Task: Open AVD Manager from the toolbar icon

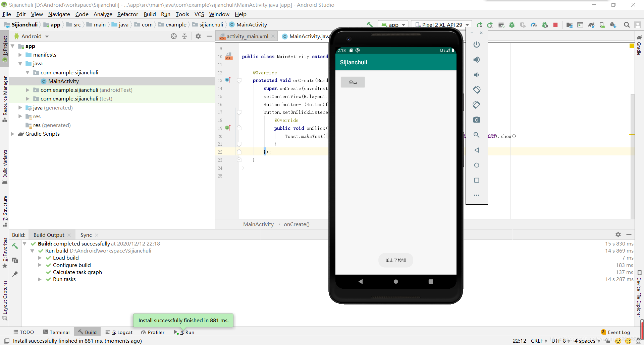Action: coord(602,25)
